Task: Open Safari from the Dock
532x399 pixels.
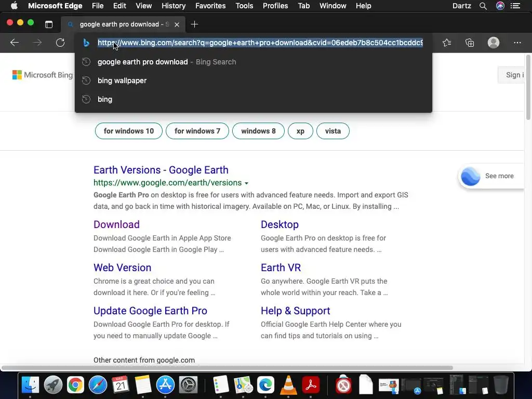Action: point(98,385)
